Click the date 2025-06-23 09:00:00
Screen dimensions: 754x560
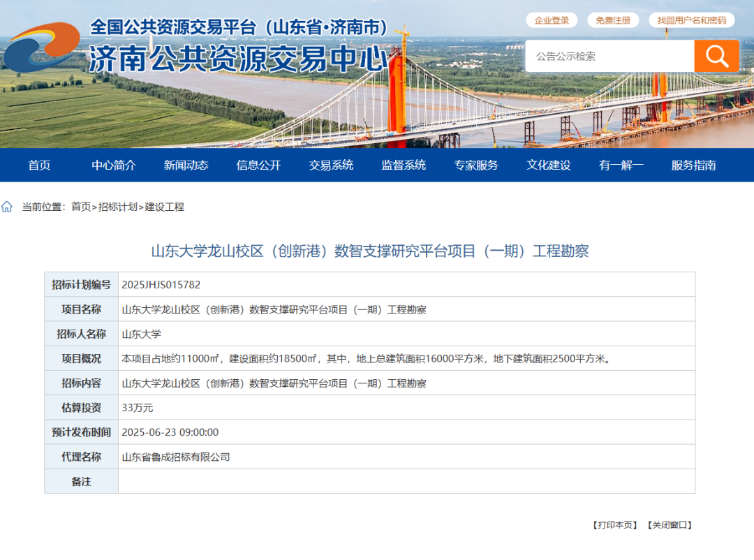(170, 432)
